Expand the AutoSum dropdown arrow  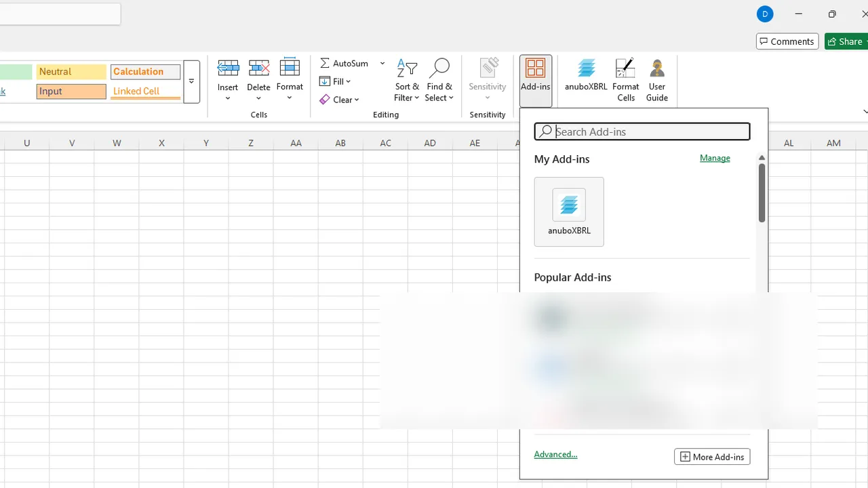tap(382, 63)
